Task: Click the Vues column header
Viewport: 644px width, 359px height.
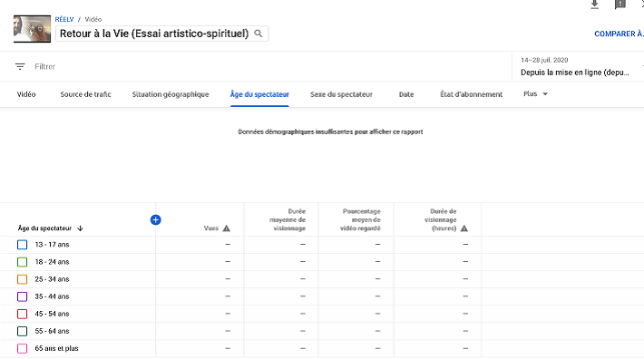Action: click(x=211, y=228)
